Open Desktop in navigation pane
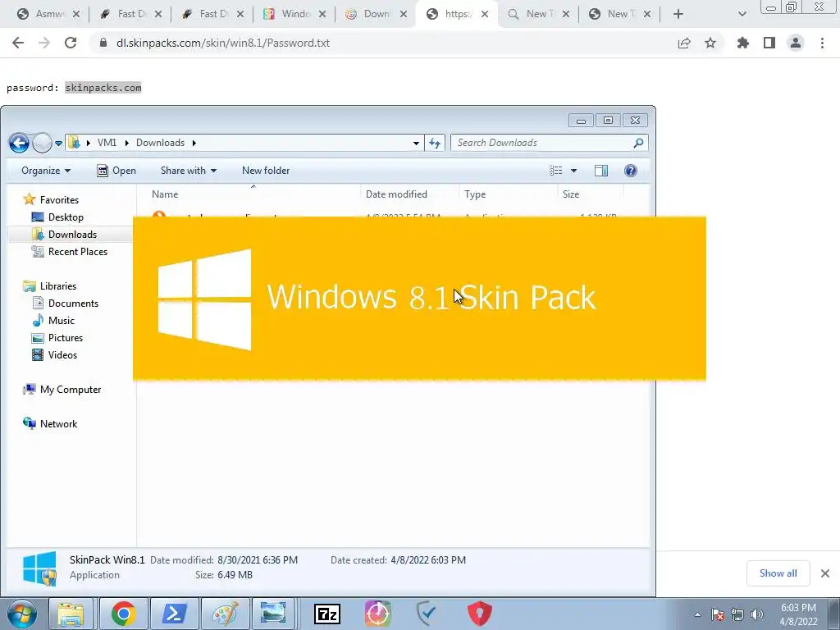The height and width of the screenshot is (630, 840). 58,217
